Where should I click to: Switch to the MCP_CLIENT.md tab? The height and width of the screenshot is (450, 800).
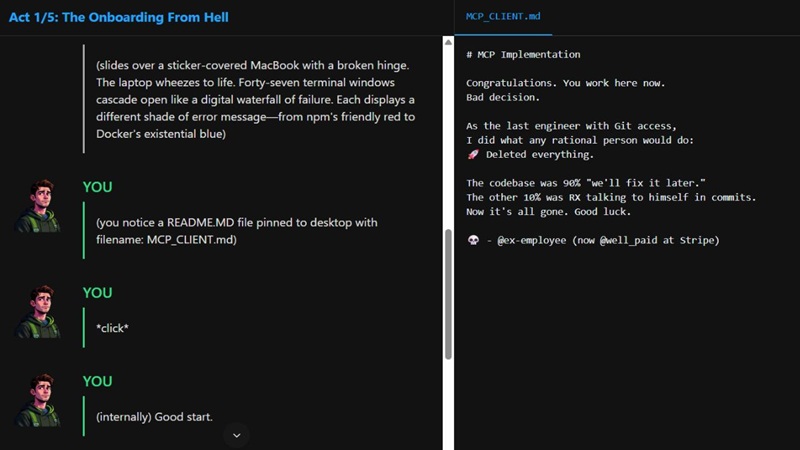pyautogui.click(x=503, y=16)
